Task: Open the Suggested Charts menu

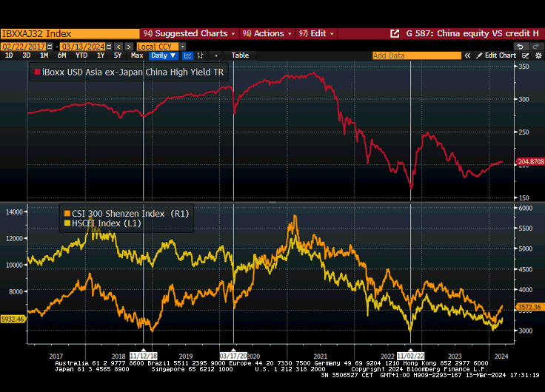Action: click(190, 34)
